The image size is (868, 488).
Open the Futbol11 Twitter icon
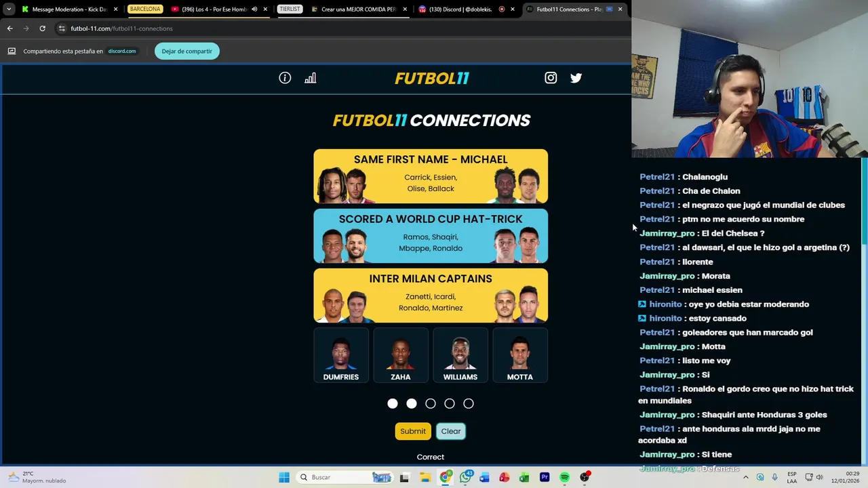[576, 78]
